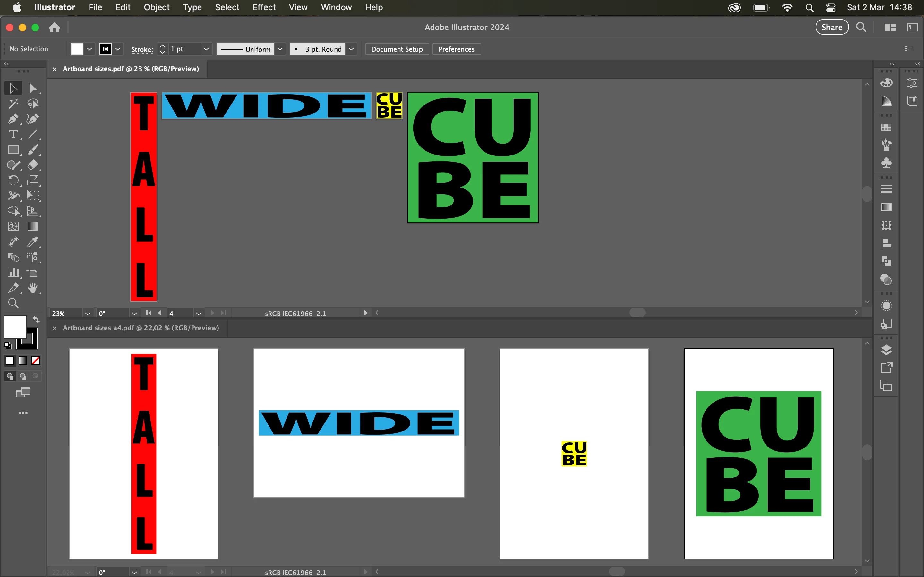
Task: Open the Layers panel icon
Action: coord(886,349)
